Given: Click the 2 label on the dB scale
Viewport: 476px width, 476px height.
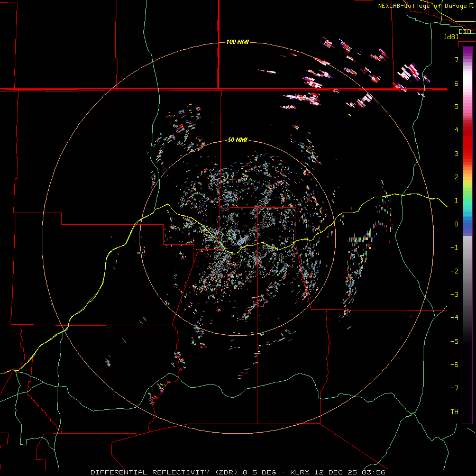Looking at the screenshot, I should 456,177.
